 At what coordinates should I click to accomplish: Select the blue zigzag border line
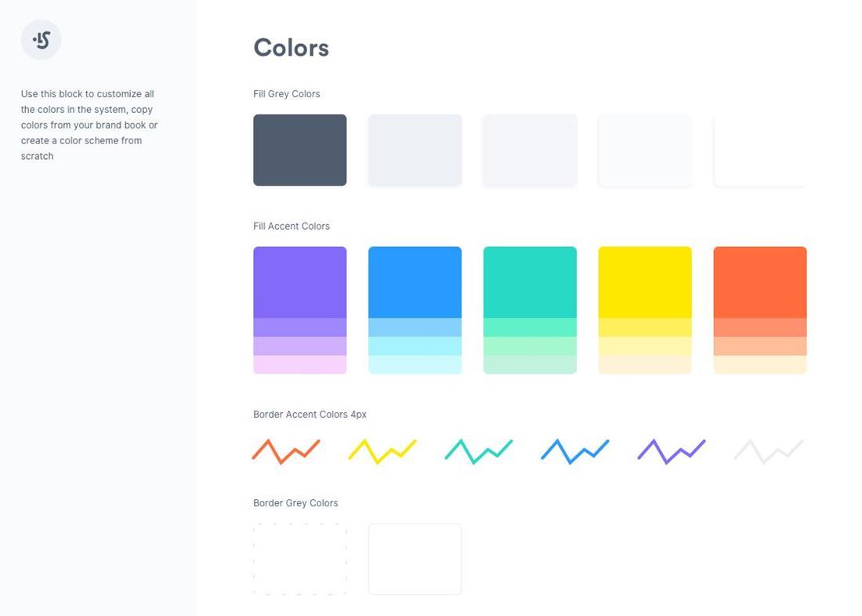coord(575,451)
